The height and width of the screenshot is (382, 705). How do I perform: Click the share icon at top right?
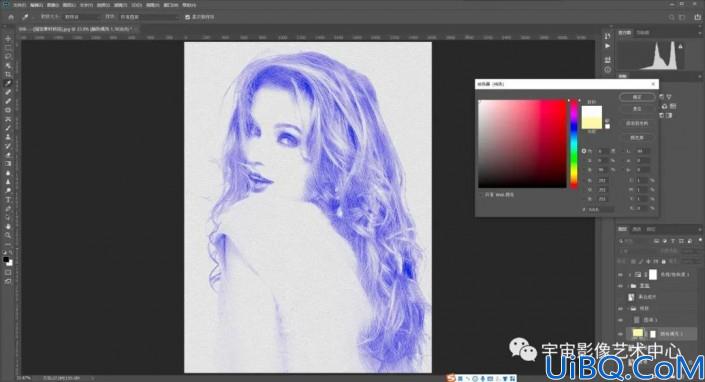[698, 17]
